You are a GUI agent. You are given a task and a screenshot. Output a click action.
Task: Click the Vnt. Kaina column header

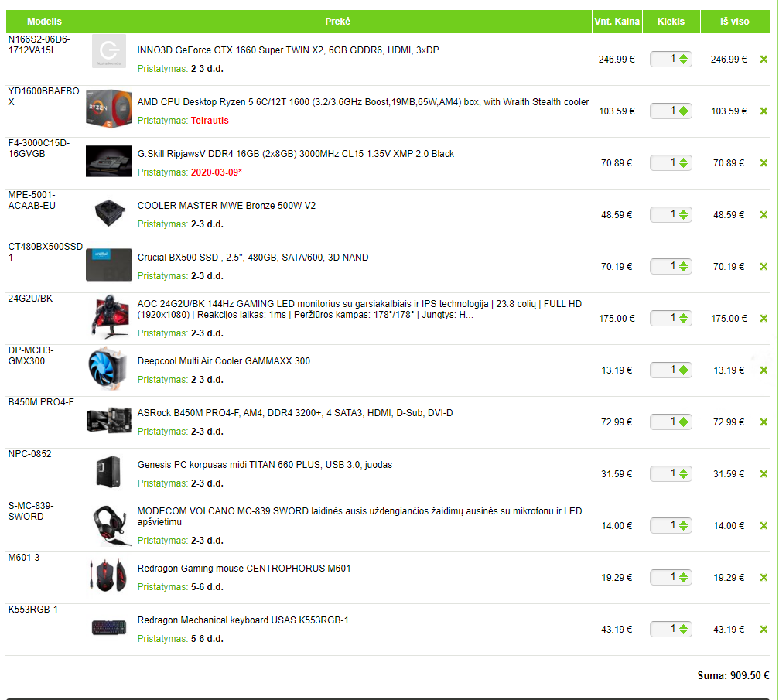pos(617,22)
